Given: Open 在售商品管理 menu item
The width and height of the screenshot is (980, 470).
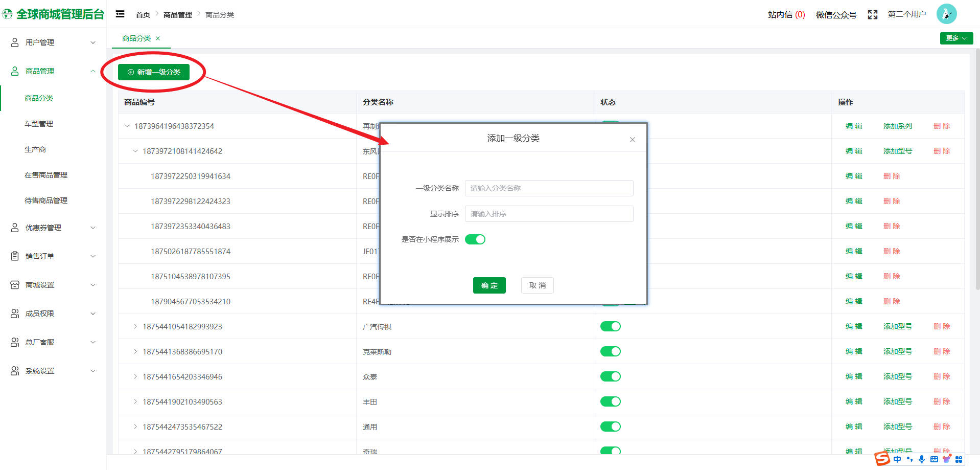Looking at the screenshot, I should (x=46, y=175).
